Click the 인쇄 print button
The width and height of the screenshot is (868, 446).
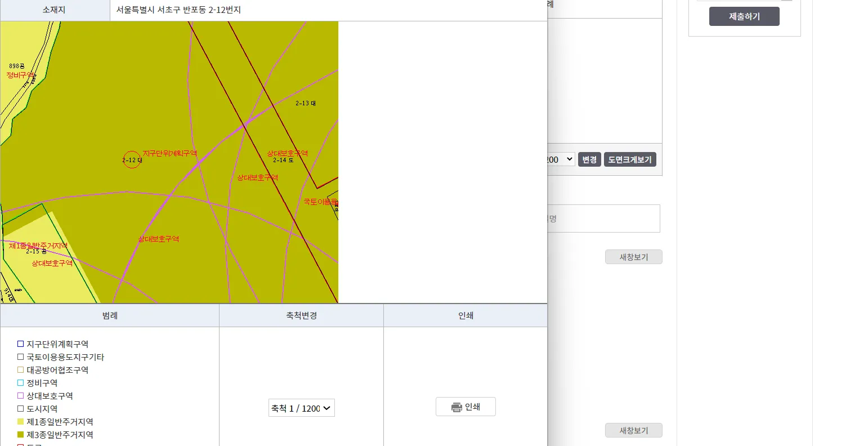point(466,407)
